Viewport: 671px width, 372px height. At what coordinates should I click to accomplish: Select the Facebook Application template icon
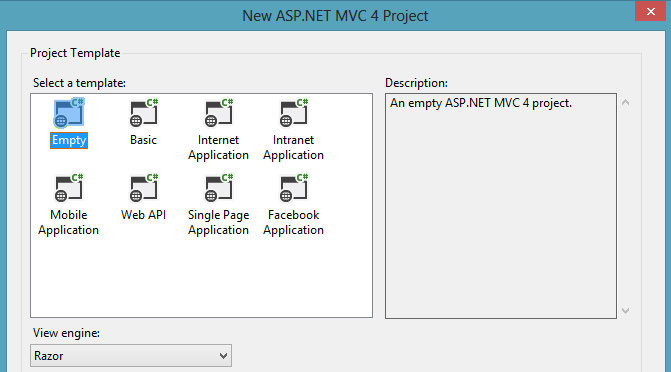click(x=294, y=188)
